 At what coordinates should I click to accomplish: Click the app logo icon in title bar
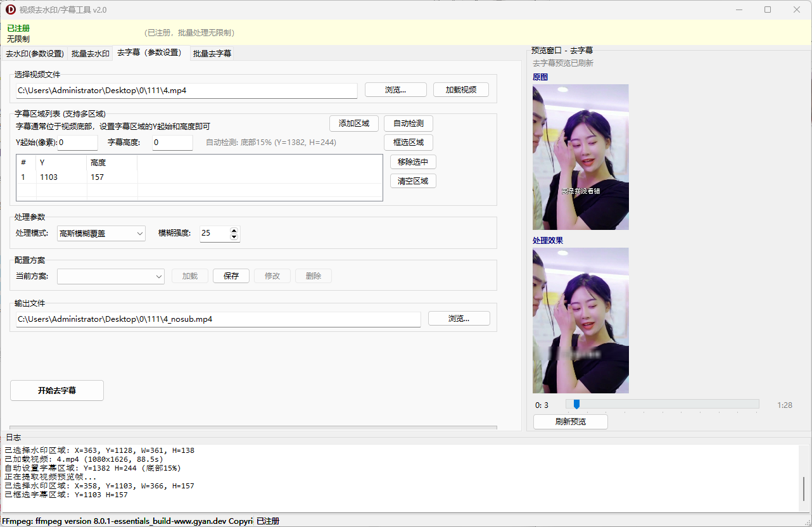tap(11, 10)
